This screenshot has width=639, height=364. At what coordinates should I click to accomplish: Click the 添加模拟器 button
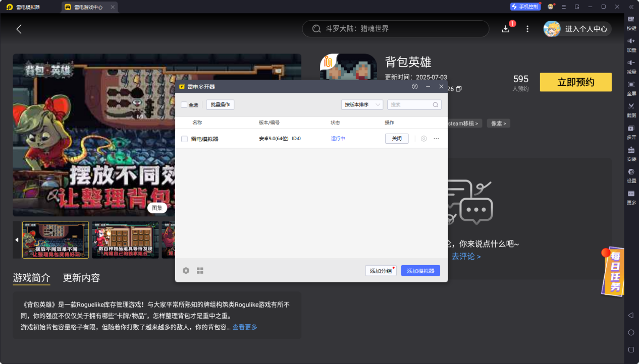click(421, 271)
